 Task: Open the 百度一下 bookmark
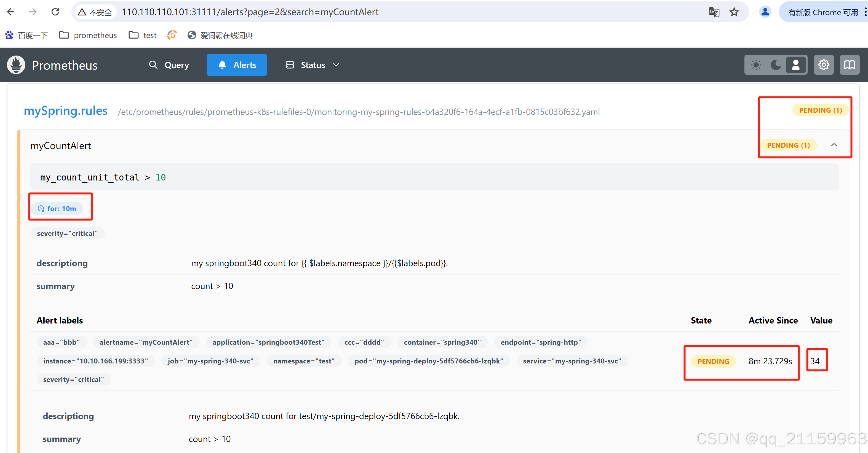click(x=26, y=35)
